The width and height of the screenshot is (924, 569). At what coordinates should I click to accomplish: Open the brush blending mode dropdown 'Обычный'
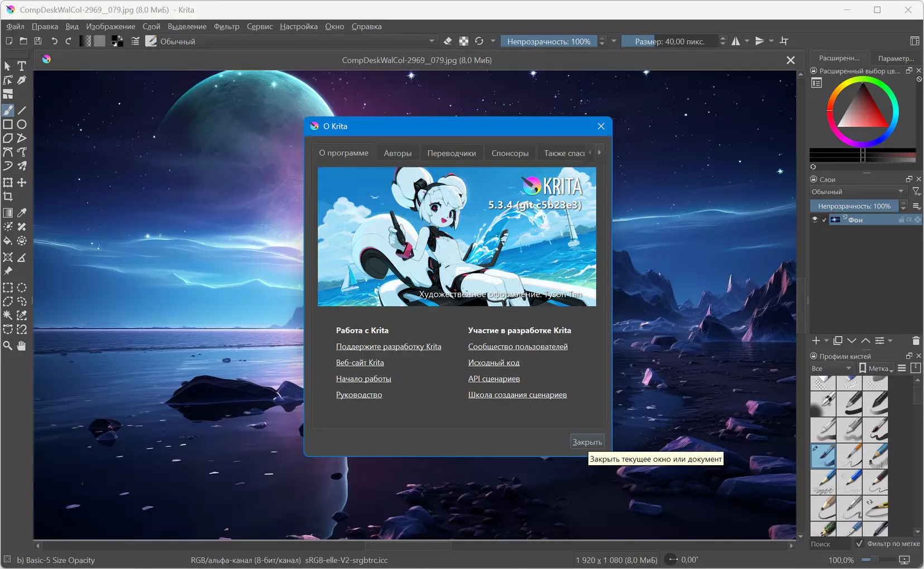(297, 41)
